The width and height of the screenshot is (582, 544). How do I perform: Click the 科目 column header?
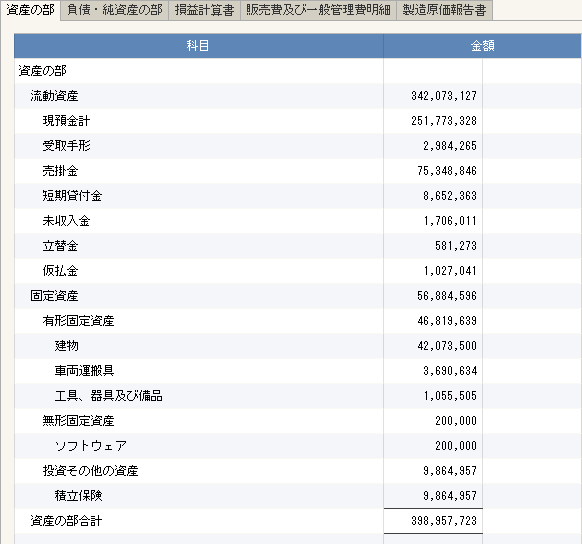tap(199, 46)
